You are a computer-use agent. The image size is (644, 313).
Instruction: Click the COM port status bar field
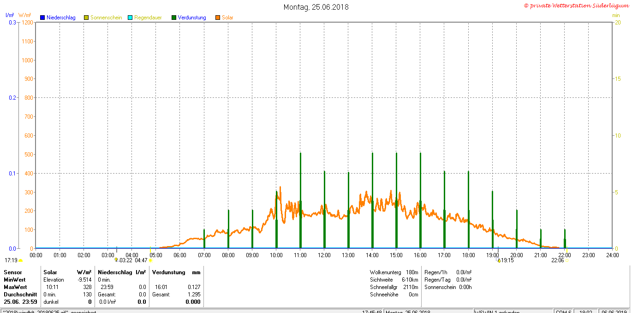[x=564, y=312]
